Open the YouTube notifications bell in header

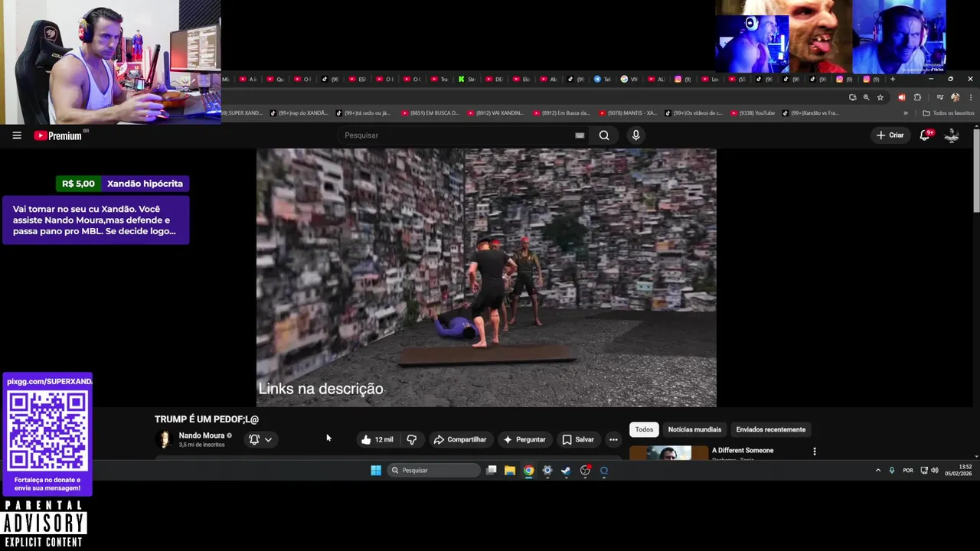coord(925,135)
